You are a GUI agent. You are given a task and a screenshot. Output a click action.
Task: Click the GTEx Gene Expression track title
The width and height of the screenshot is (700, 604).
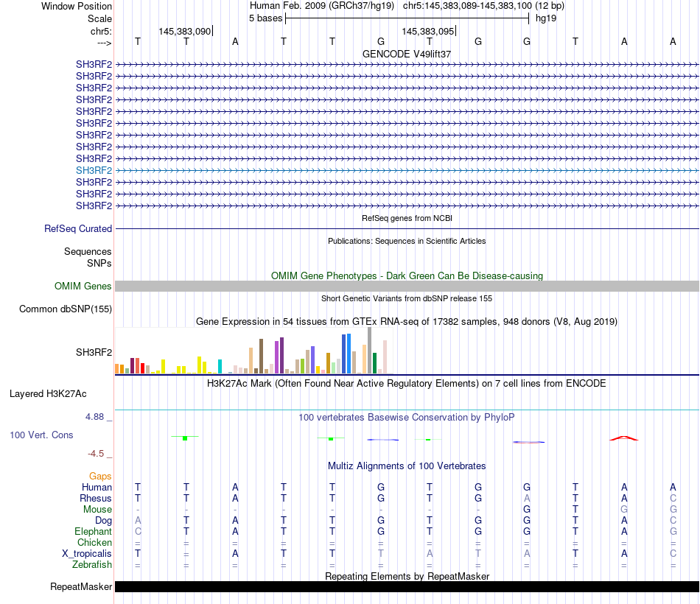pos(407,321)
